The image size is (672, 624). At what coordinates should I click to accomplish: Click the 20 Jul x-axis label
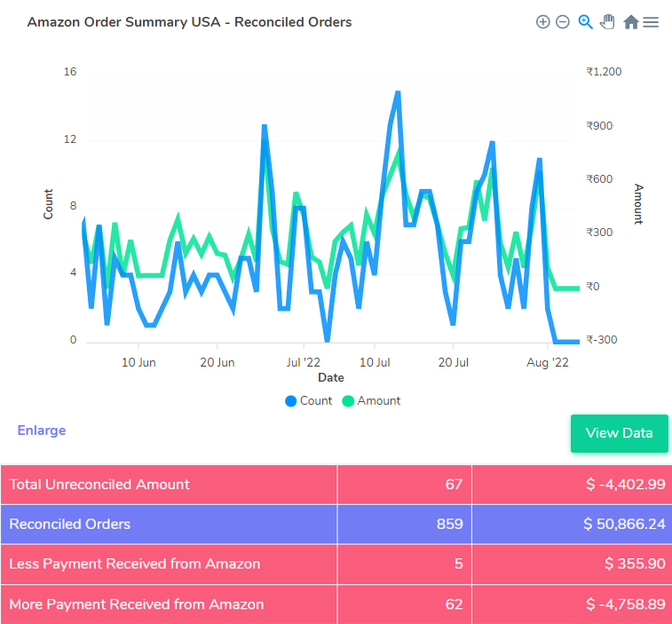point(453,362)
